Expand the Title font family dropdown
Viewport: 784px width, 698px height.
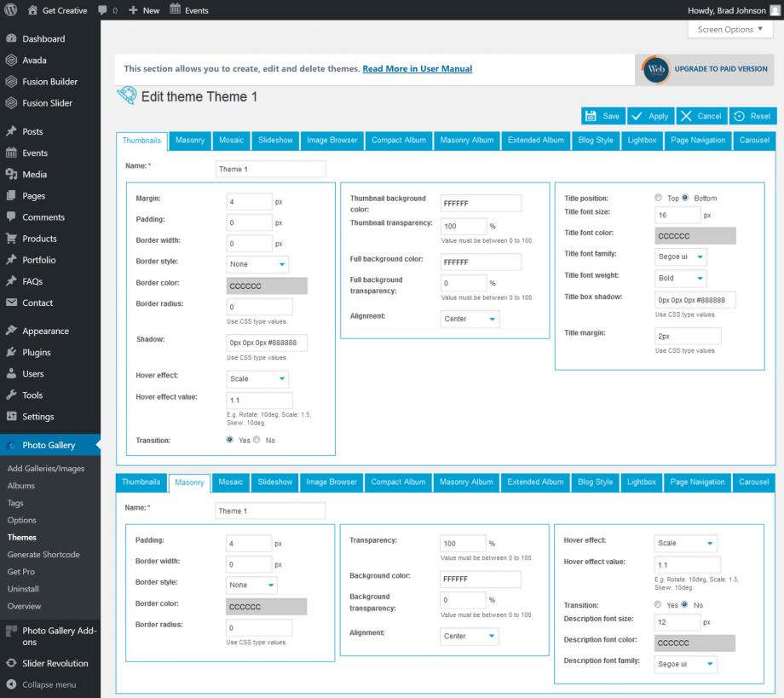tap(681, 256)
